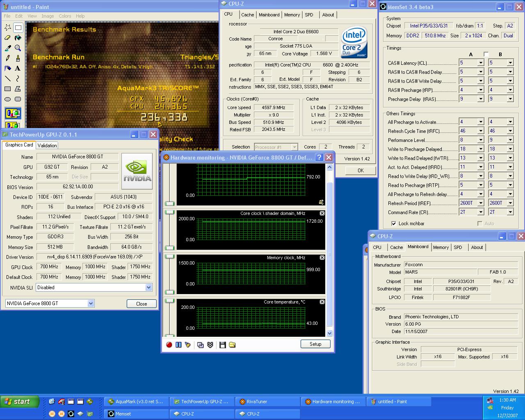Image resolution: width=525 pixels, height=420 pixels.
Task: Close the Core temperature graph panel
Action: point(322,302)
